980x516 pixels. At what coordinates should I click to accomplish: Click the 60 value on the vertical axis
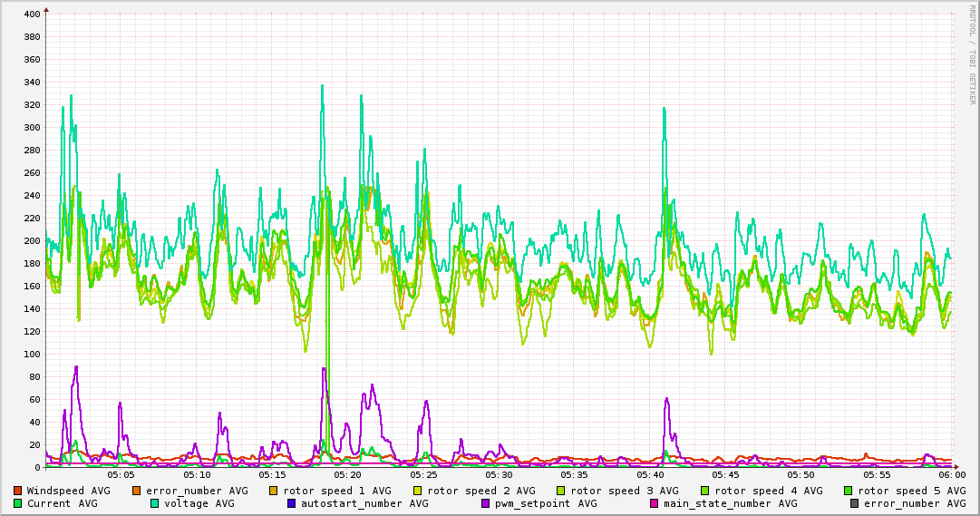[x=34, y=400]
